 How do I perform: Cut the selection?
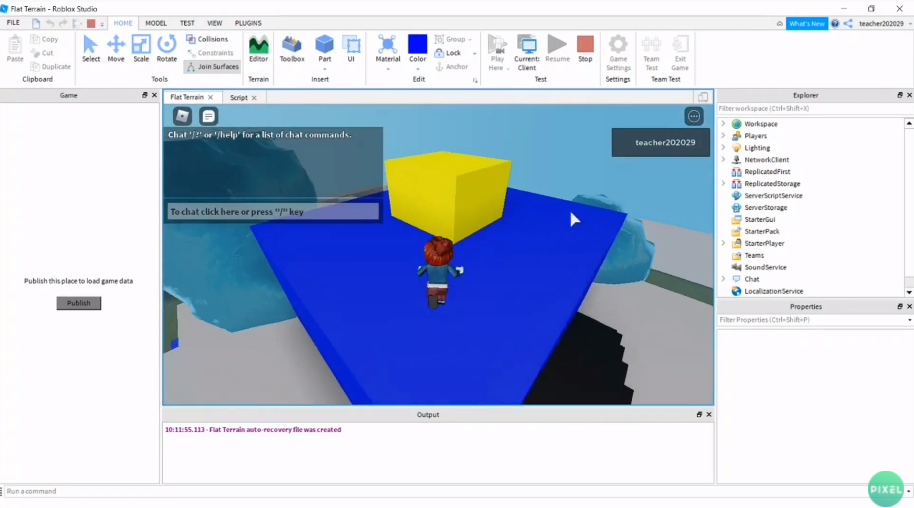tap(42, 52)
